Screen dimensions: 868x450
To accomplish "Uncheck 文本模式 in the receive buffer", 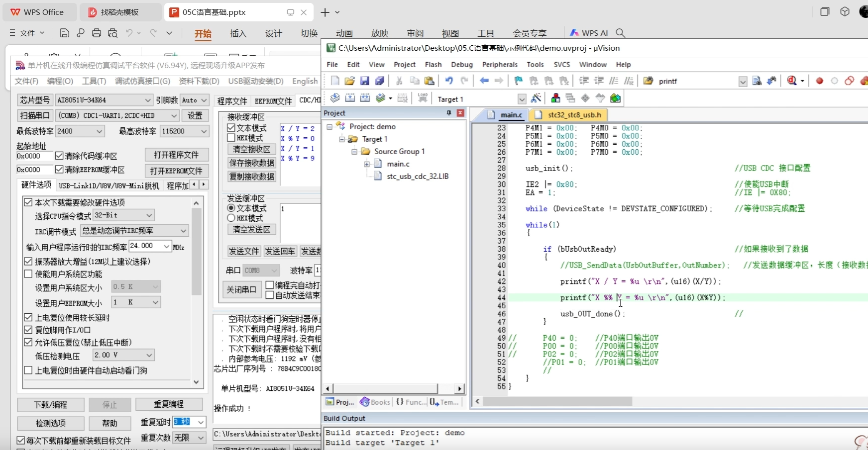I will [x=231, y=128].
